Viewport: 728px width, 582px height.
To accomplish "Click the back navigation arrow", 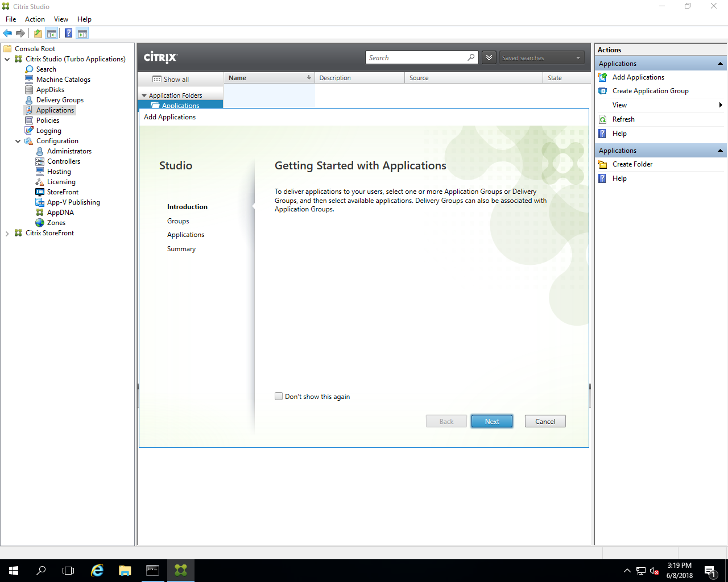I will point(7,32).
